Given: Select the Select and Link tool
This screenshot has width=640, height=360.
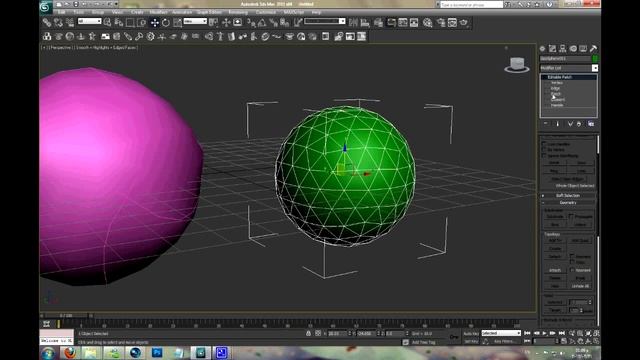Looking at the screenshot, I should tap(47, 22).
